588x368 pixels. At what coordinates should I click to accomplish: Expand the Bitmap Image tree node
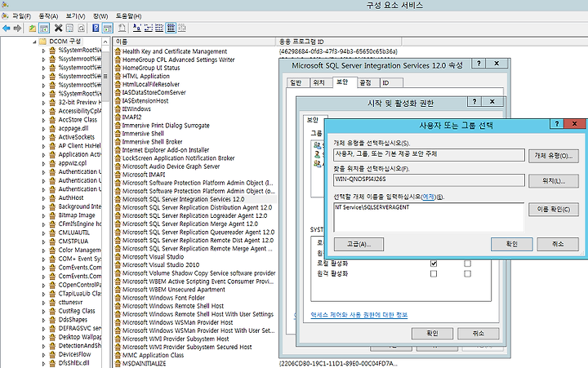[43, 215]
